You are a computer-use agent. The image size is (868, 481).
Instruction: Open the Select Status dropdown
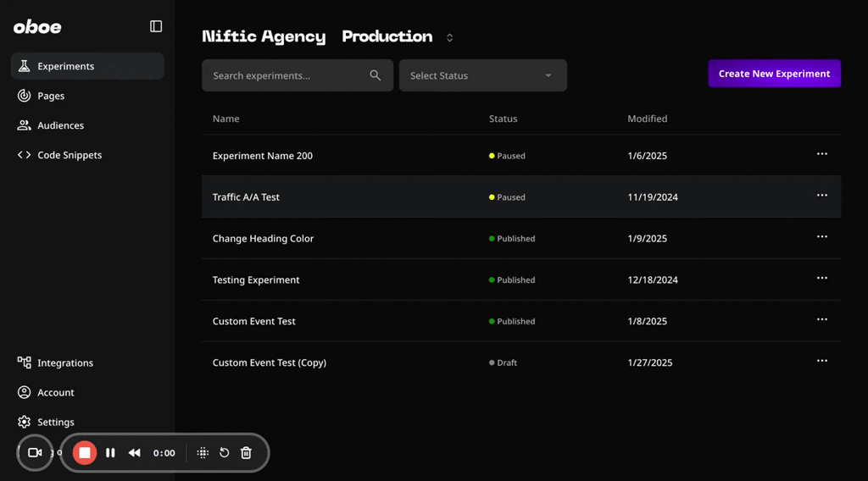tap(482, 75)
